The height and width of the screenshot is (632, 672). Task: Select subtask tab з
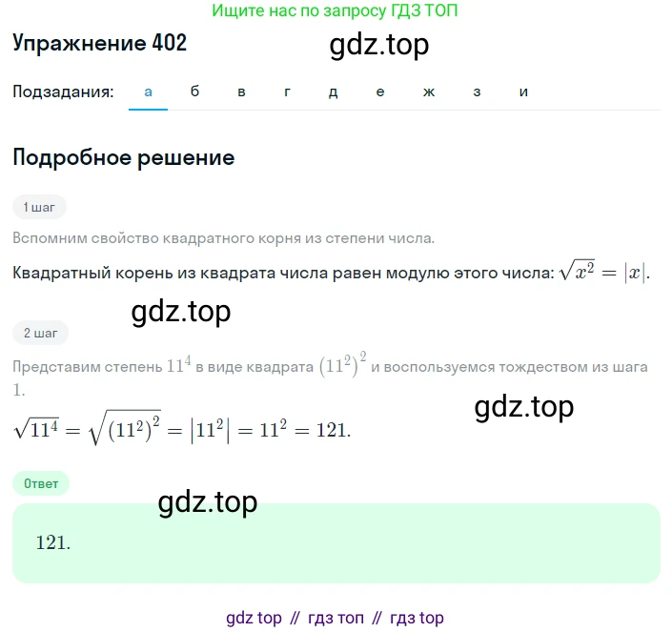pos(477,92)
